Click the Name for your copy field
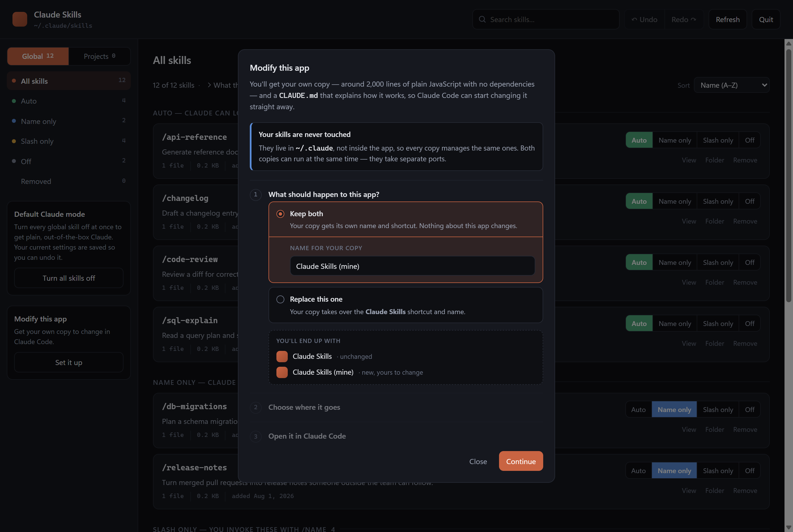Viewport: 793px width, 532px height. [x=412, y=266]
